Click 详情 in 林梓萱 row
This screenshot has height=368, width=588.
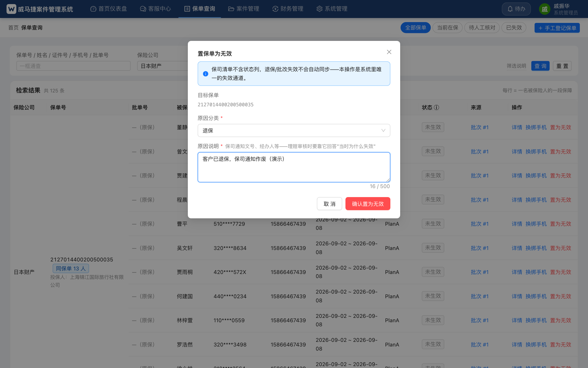point(517,320)
